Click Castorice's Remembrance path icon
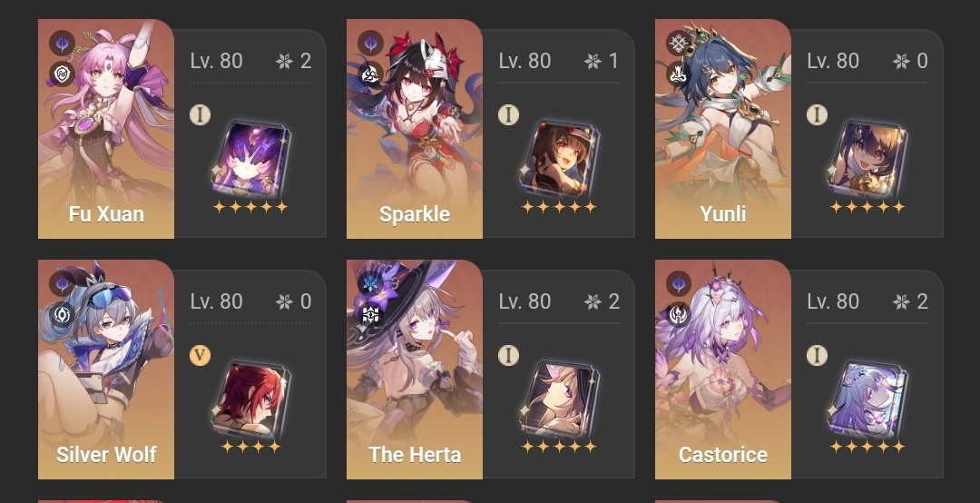The width and height of the screenshot is (980, 503). tap(679, 315)
